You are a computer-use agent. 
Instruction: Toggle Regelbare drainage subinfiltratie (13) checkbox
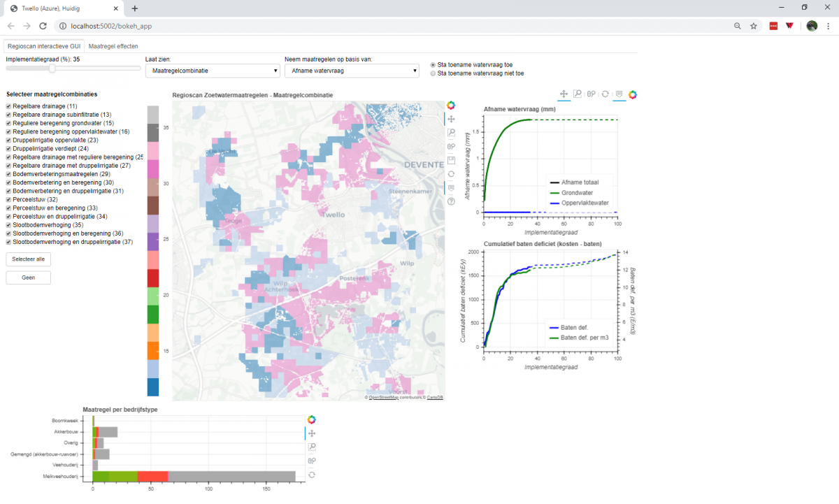8,115
